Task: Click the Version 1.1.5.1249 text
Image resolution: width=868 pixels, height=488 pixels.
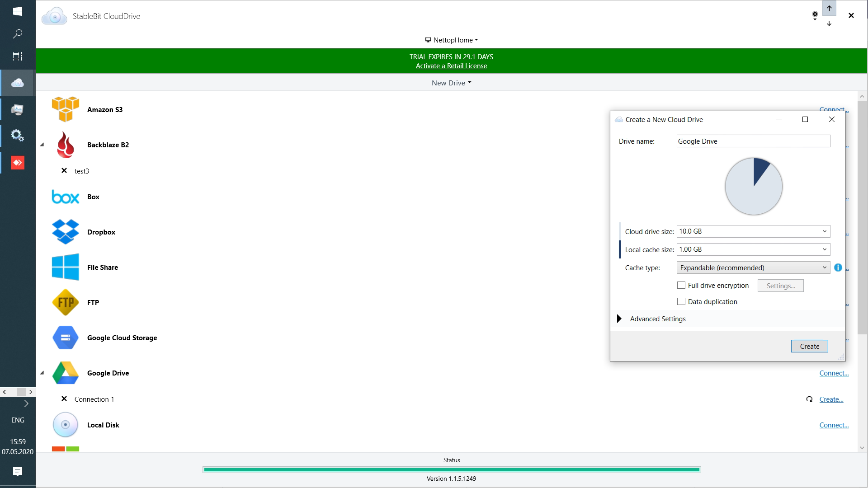Action: click(451, 479)
